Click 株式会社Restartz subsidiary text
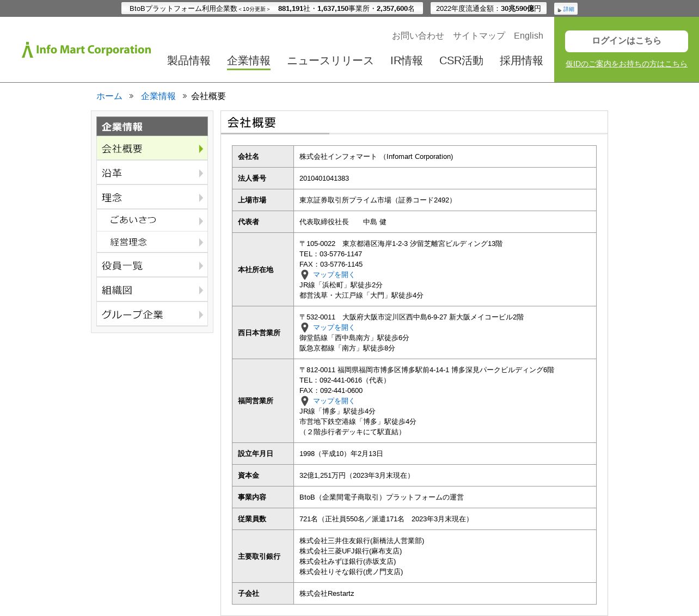This screenshot has width=699, height=616. click(327, 594)
